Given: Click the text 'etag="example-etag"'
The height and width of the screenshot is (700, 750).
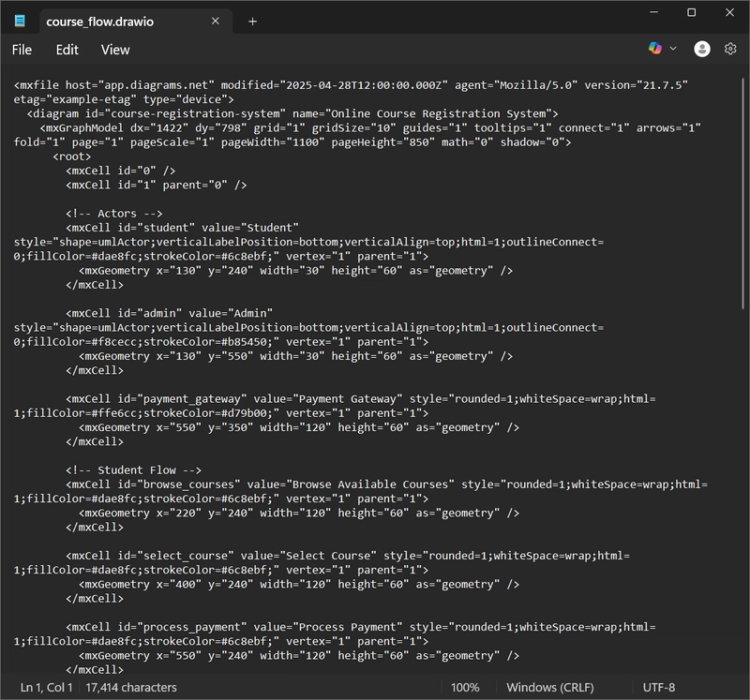Looking at the screenshot, I should tap(75, 100).
